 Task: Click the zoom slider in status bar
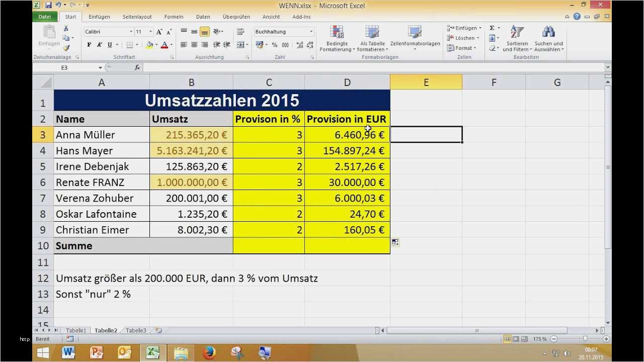click(585, 339)
